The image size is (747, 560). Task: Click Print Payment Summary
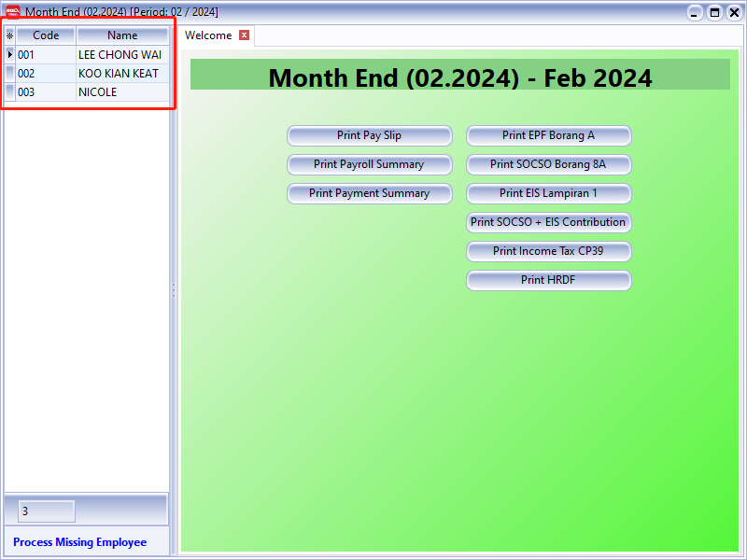(369, 193)
